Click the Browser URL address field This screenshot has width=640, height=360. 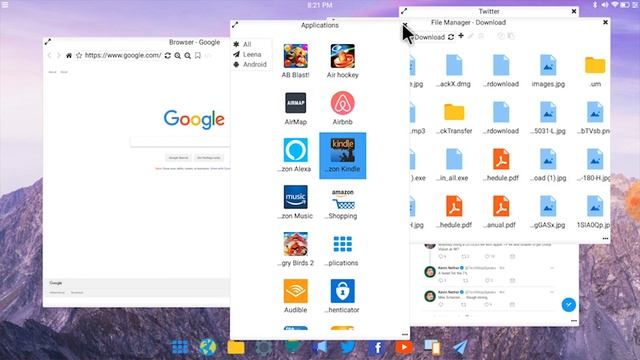123,56
